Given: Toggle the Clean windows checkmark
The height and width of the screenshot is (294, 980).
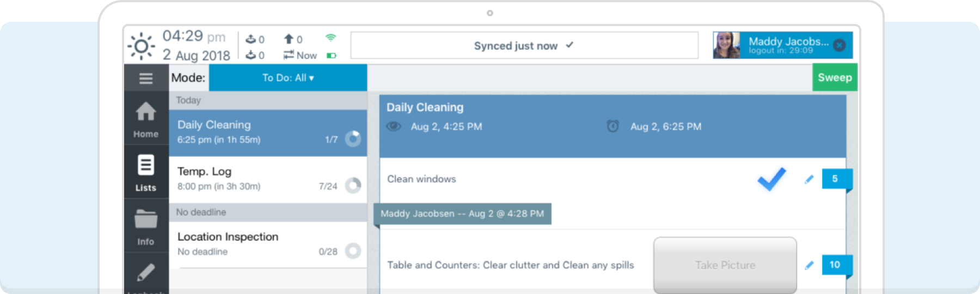Looking at the screenshot, I should 771,179.
